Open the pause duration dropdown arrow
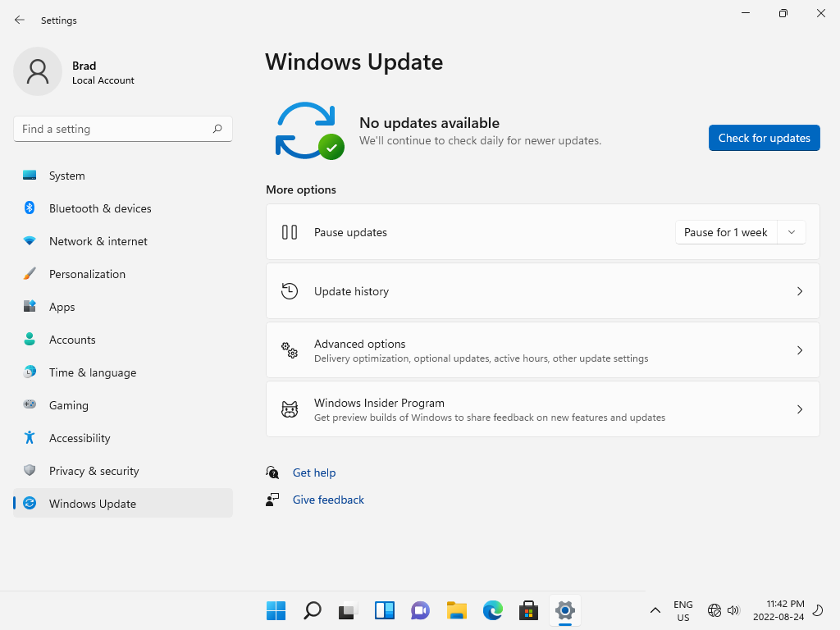The width and height of the screenshot is (840, 630). tap(792, 232)
